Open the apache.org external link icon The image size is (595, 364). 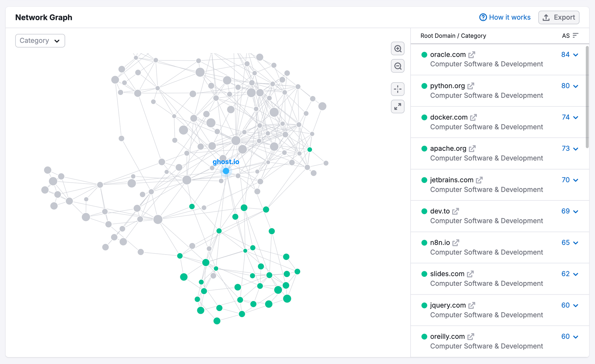pyautogui.click(x=472, y=148)
